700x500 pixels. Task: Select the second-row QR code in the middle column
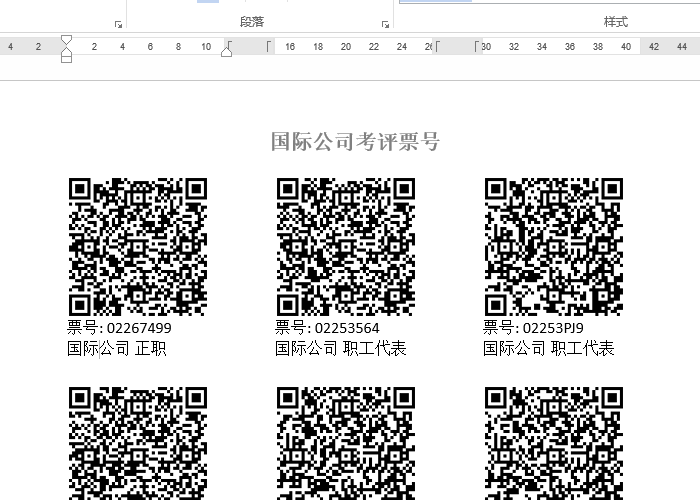(346, 443)
